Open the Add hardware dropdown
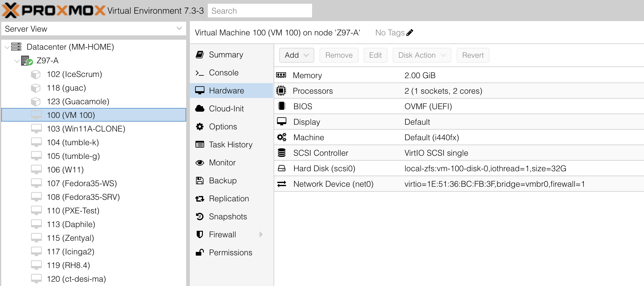This screenshot has height=286, width=644. point(297,55)
